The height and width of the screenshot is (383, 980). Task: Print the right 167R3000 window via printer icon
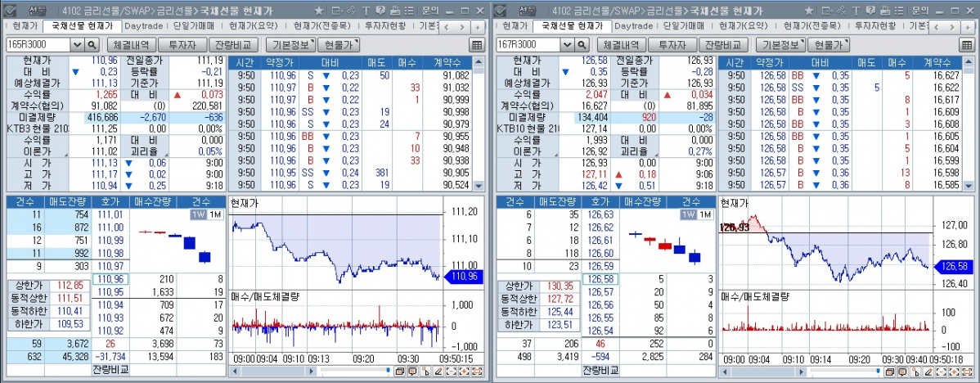coord(885,11)
